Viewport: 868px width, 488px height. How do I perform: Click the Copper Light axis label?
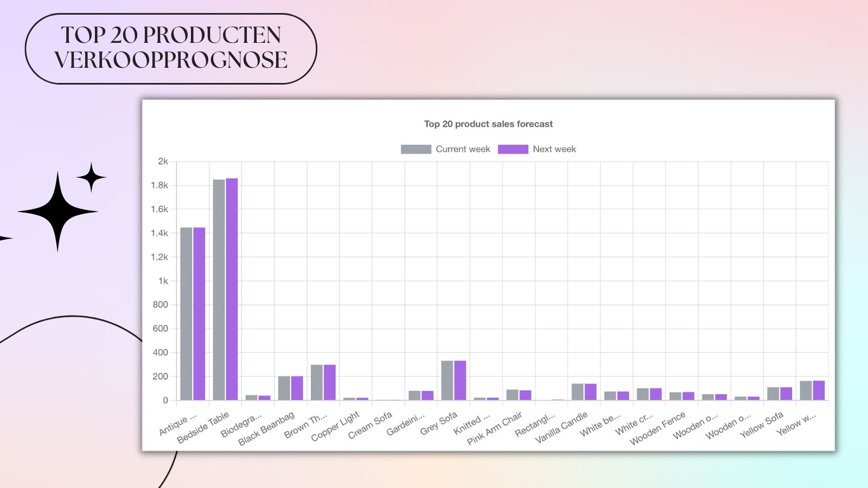point(335,426)
